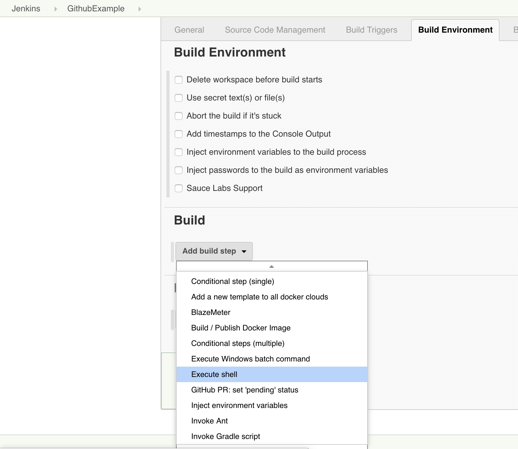Open the Jenkins breadcrumb link
The image size is (518, 449).
[x=26, y=9]
